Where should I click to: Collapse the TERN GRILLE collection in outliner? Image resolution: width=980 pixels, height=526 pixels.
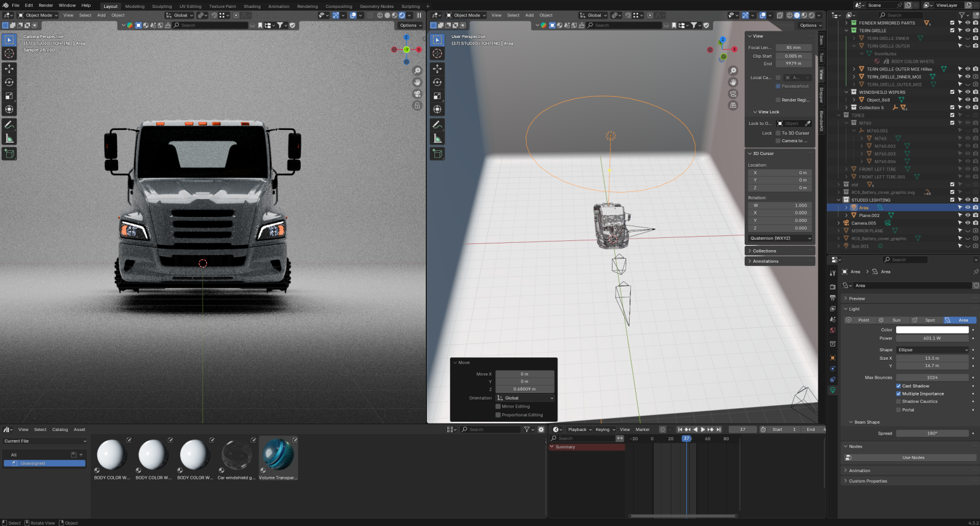846,31
